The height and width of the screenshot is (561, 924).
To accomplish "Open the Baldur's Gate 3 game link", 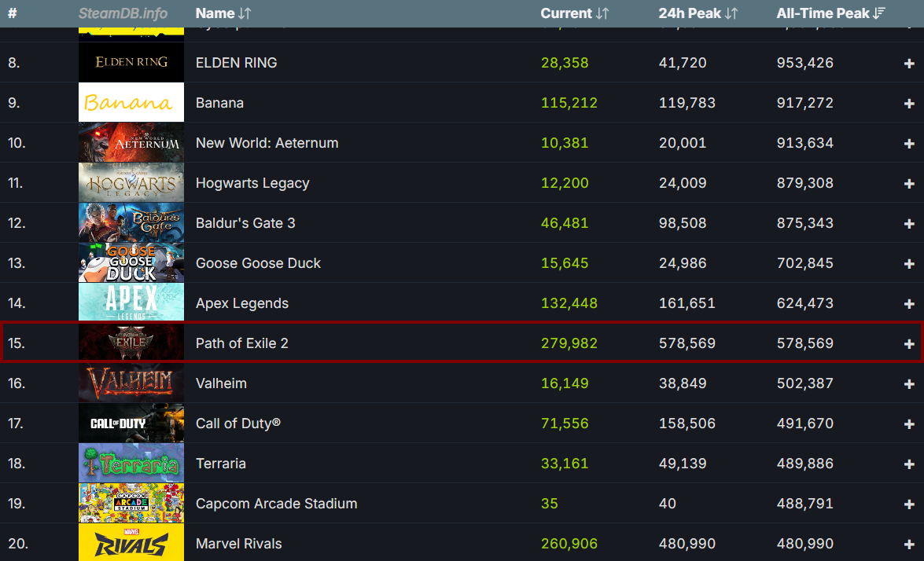I will coord(245,223).
